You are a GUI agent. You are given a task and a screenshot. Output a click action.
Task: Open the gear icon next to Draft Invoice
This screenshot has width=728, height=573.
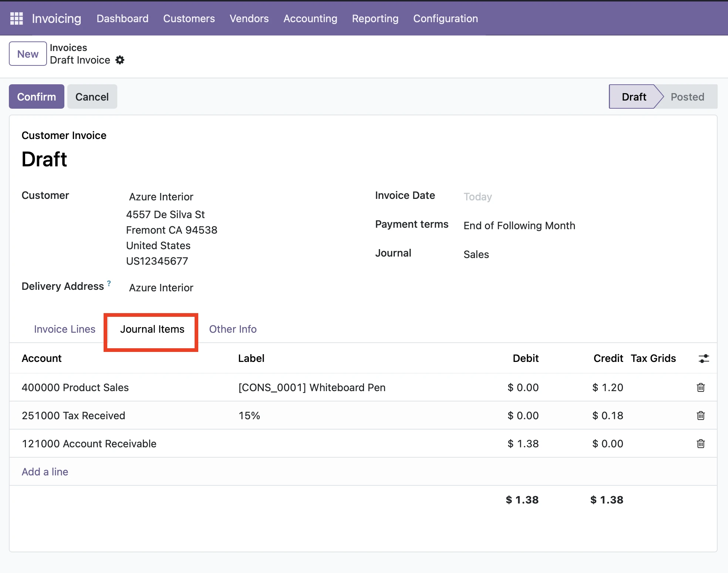(x=119, y=60)
